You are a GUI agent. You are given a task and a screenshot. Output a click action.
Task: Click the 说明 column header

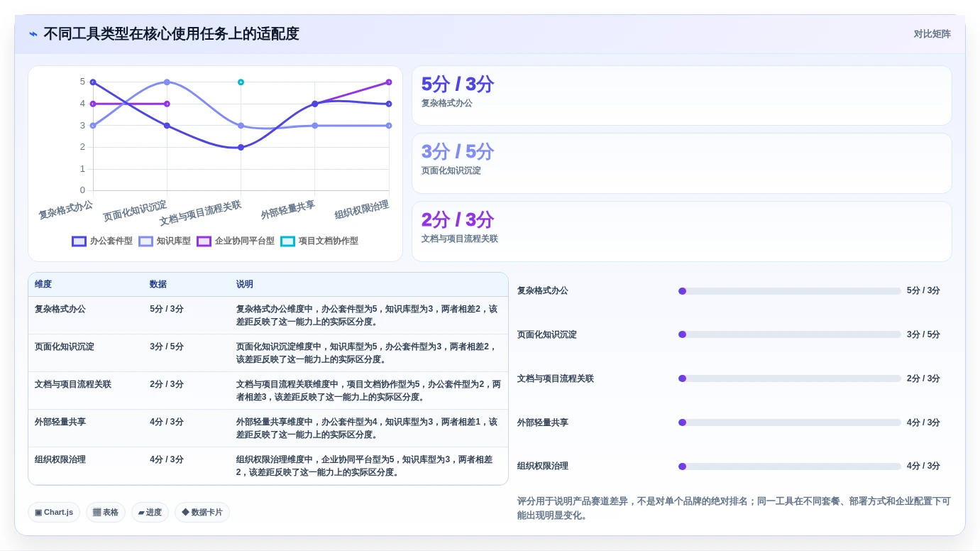245,285
